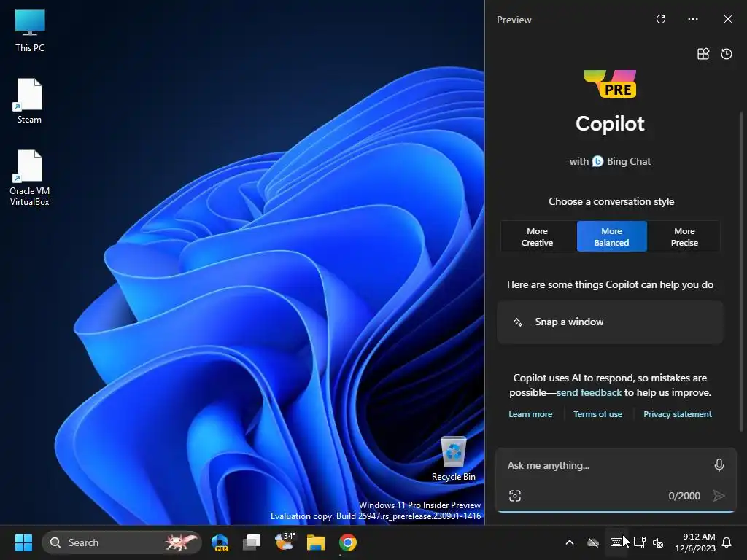Open the muted volume tray icon
The height and width of the screenshot is (560, 747).
(658, 542)
